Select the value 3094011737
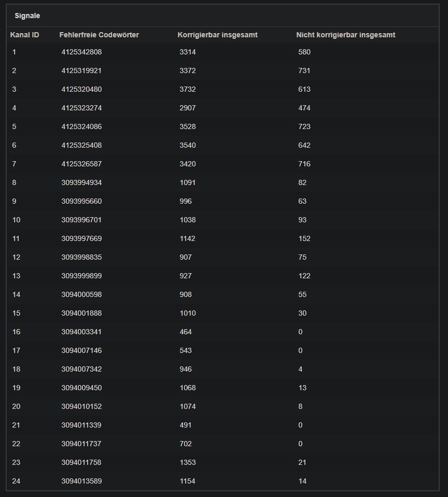Viewport: 448px width, 497px height. [x=81, y=444]
